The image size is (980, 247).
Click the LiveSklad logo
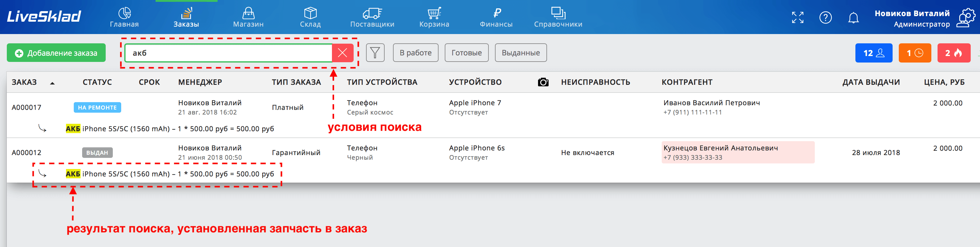point(44,16)
